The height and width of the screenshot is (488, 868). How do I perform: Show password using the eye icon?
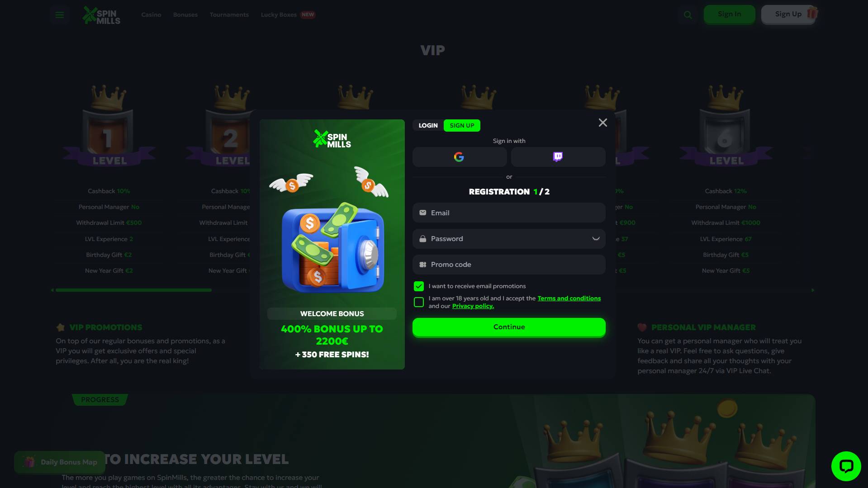(596, 239)
